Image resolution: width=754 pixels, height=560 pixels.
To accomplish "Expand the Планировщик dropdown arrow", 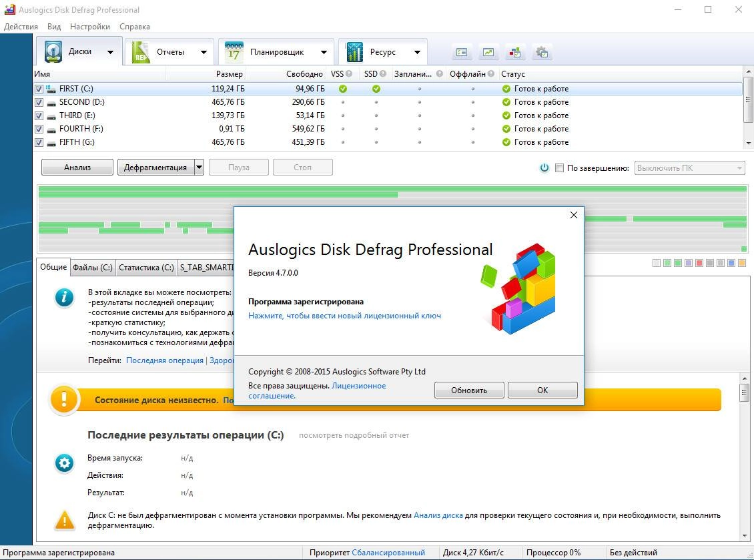I will click(x=324, y=52).
